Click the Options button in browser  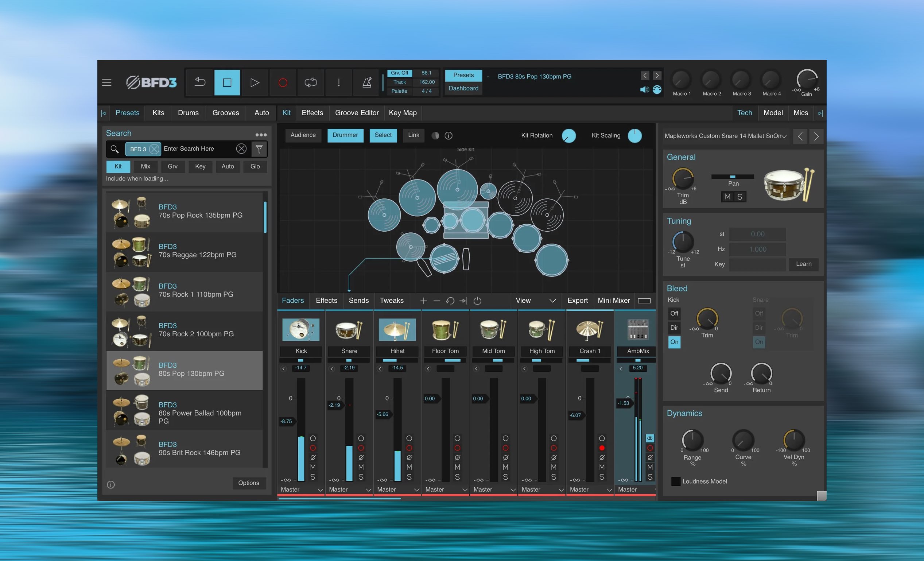coord(248,483)
